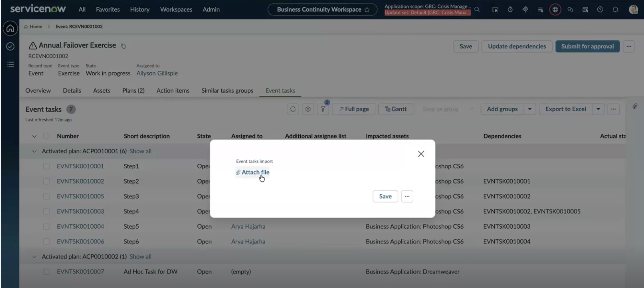Switch to the Details tab
644x288 pixels.
(72, 90)
